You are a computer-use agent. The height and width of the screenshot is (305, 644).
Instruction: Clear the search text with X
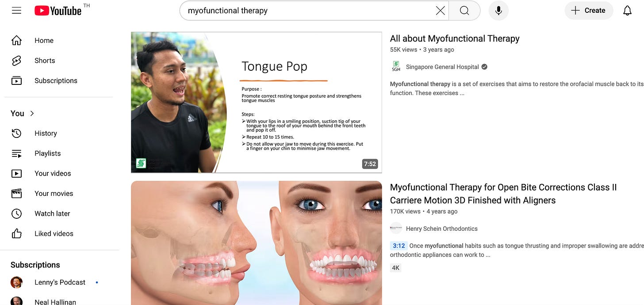[440, 11]
